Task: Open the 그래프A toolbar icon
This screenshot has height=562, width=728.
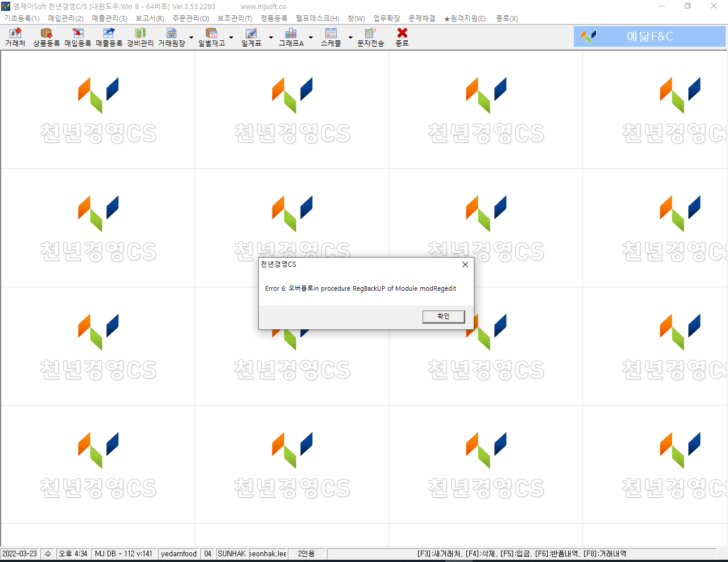Action: point(291,38)
